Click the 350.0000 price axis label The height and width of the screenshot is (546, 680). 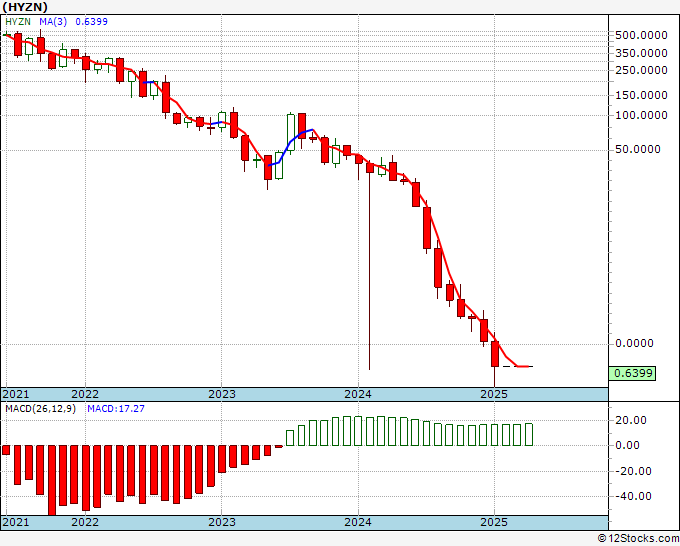click(641, 53)
